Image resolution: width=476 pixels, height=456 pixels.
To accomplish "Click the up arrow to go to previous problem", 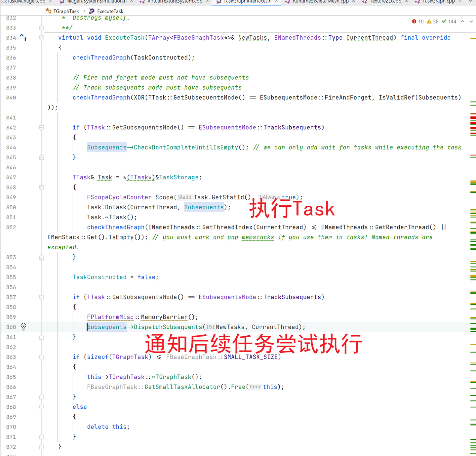I will [463, 21].
